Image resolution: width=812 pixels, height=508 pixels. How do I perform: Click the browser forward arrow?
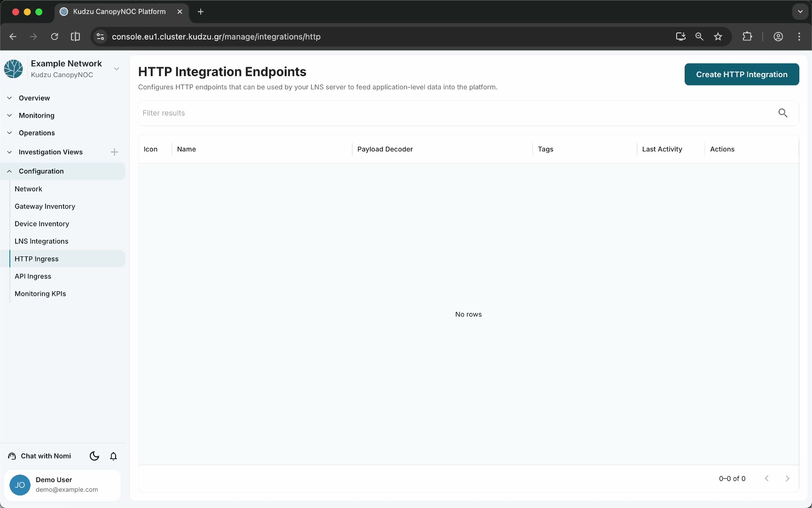[x=33, y=37]
